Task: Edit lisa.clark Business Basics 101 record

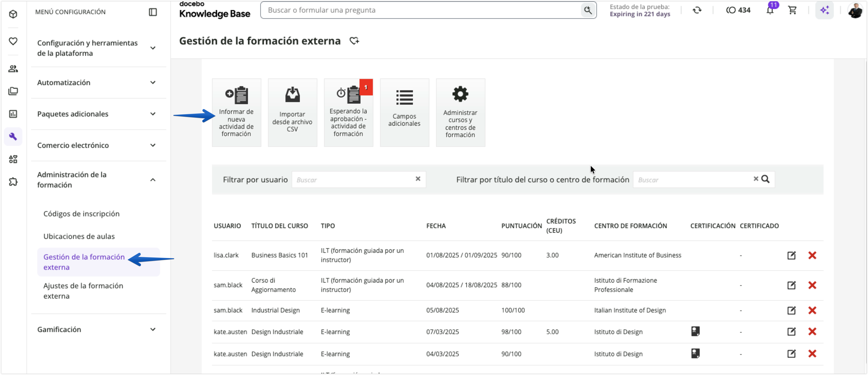Action: [x=792, y=255]
